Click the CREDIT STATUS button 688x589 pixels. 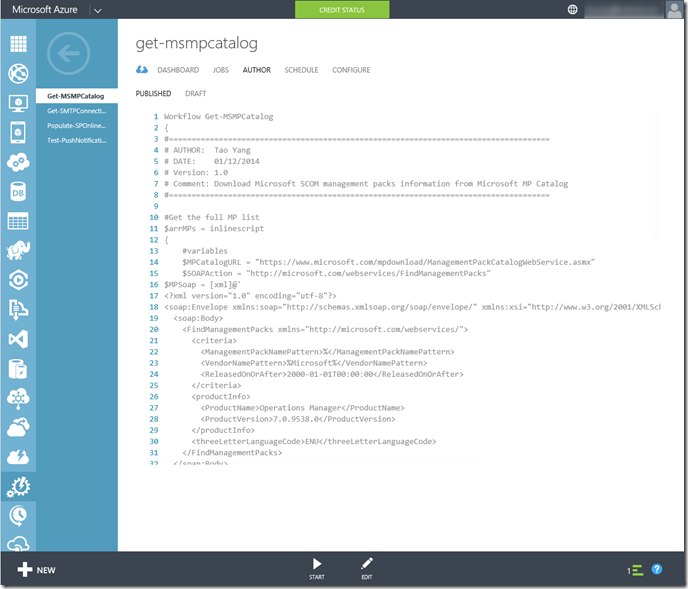pyautogui.click(x=342, y=10)
